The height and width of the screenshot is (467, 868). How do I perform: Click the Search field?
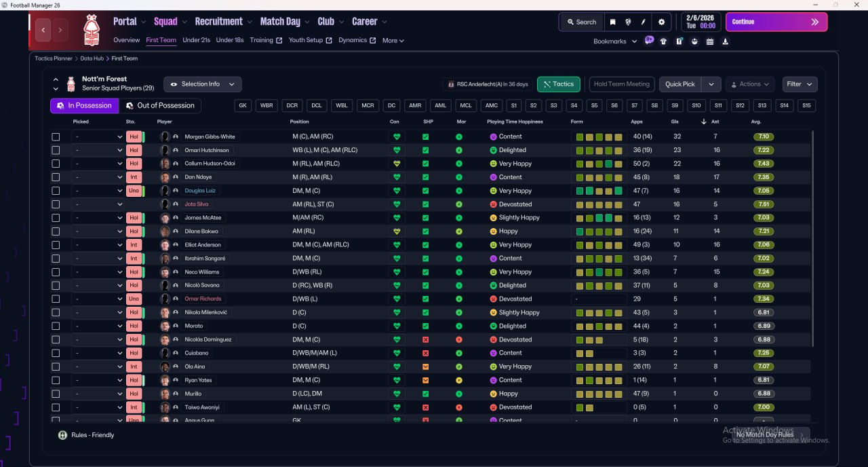tap(581, 22)
